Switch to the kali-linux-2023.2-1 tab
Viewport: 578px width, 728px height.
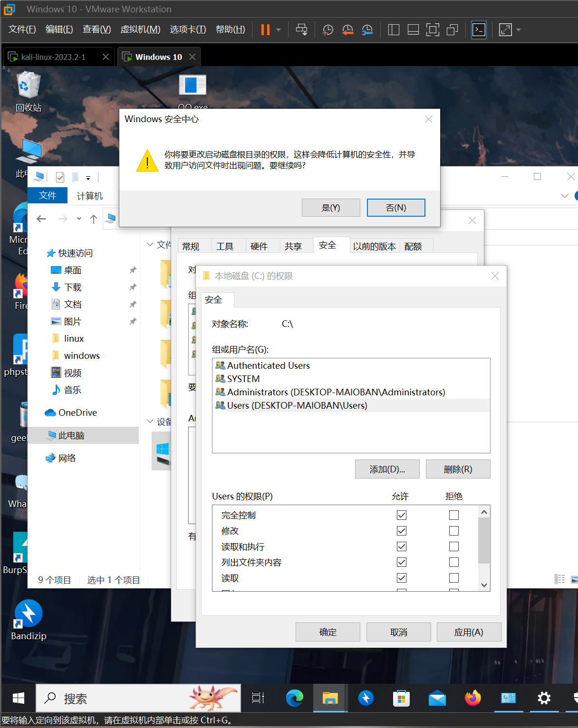pos(58,57)
